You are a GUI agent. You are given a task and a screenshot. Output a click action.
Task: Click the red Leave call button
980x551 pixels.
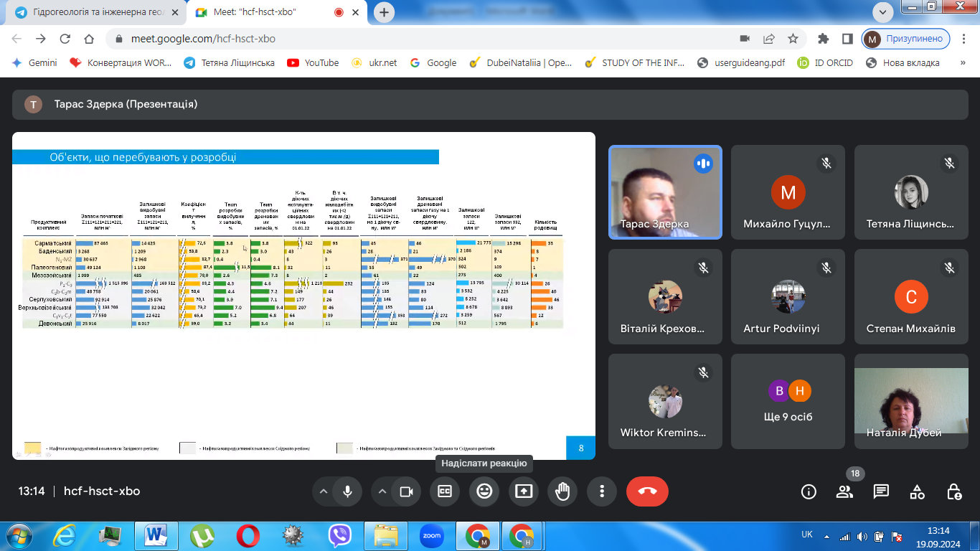click(647, 491)
